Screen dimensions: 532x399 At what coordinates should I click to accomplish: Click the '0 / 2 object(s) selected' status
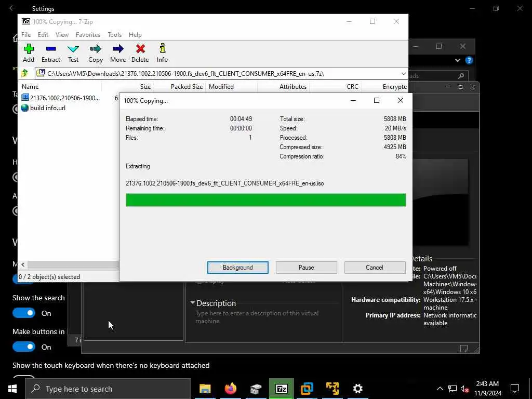49,277
